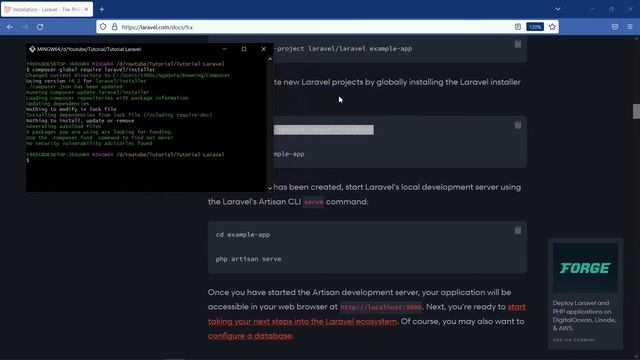Image resolution: width=640 pixels, height=360 pixels.
Task: Click the browser forward arrow
Action: [x=25, y=27]
